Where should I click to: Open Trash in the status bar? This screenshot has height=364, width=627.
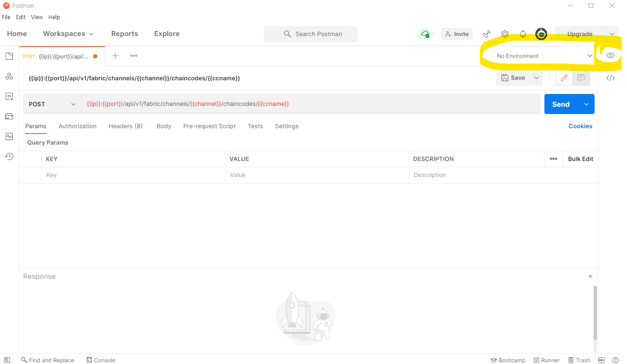579,360
